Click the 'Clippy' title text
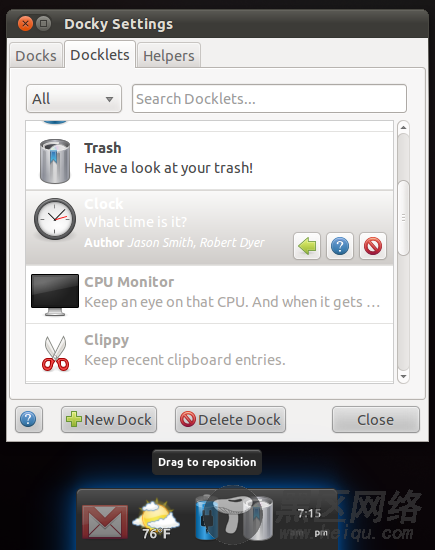Image resolution: width=435 pixels, height=550 pixels. click(x=107, y=341)
